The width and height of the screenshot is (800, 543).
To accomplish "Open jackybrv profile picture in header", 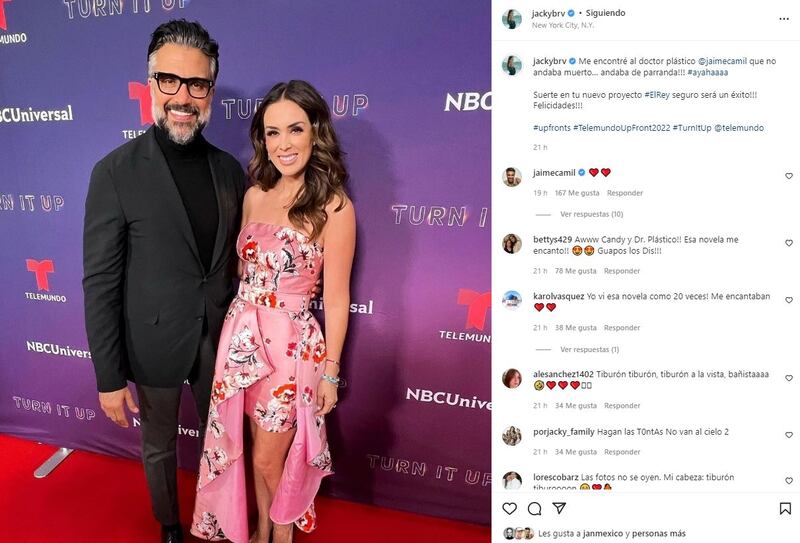I will (512, 19).
